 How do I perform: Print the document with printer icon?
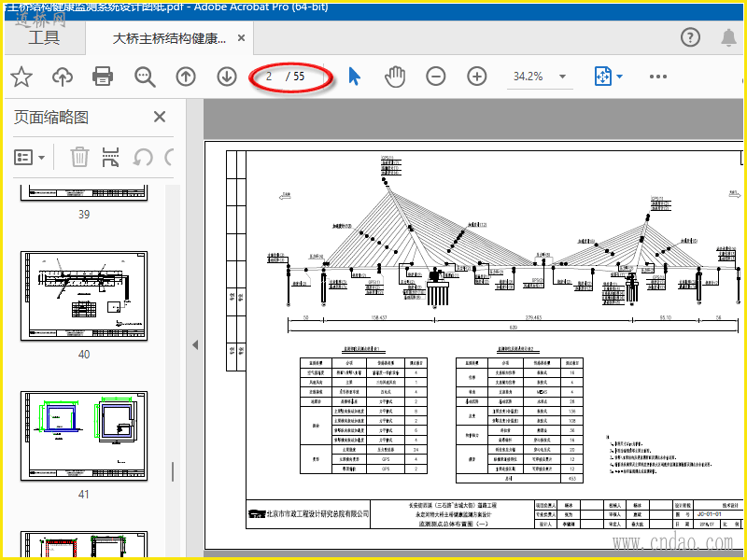(x=103, y=77)
